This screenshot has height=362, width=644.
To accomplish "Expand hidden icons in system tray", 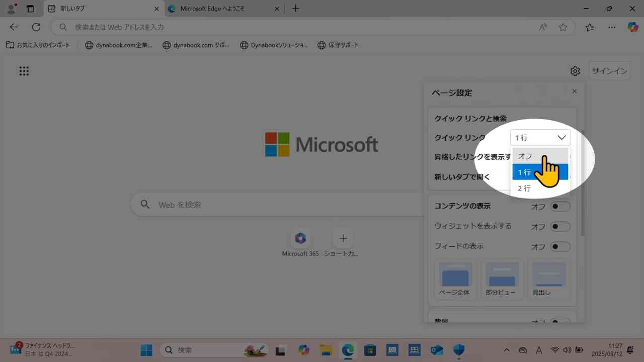I will (507, 349).
